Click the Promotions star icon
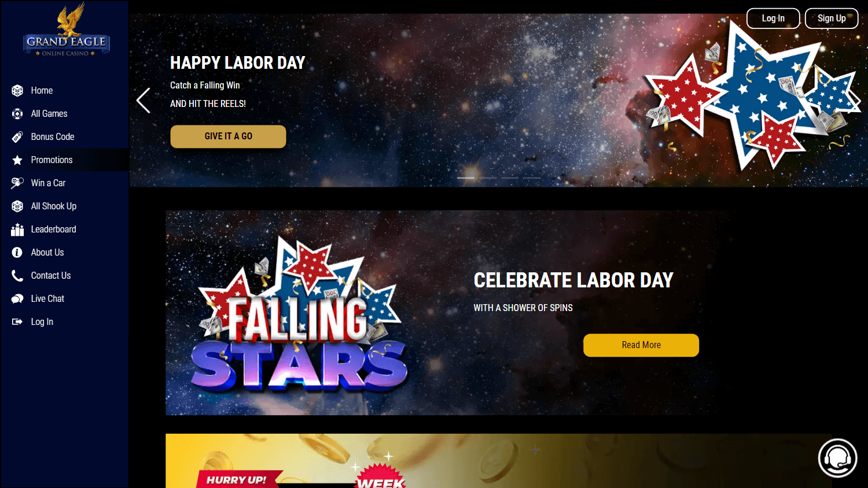 (17, 160)
